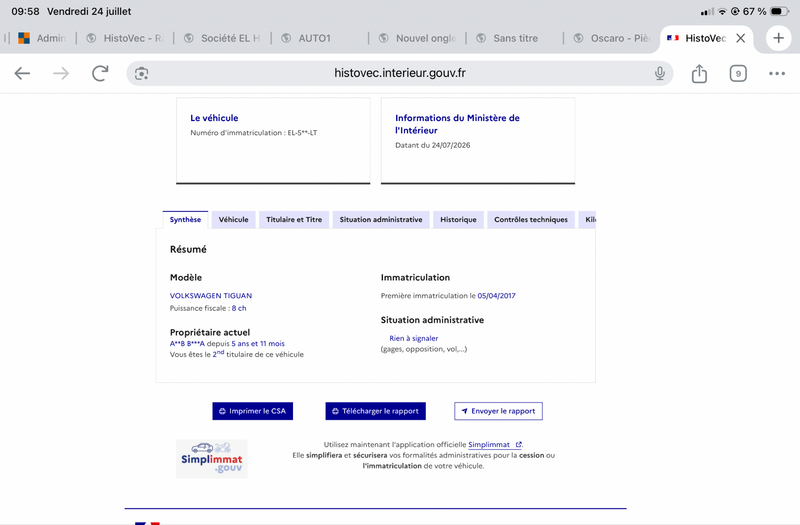Click the Le véhicule card

pyautogui.click(x=273, y=140)
